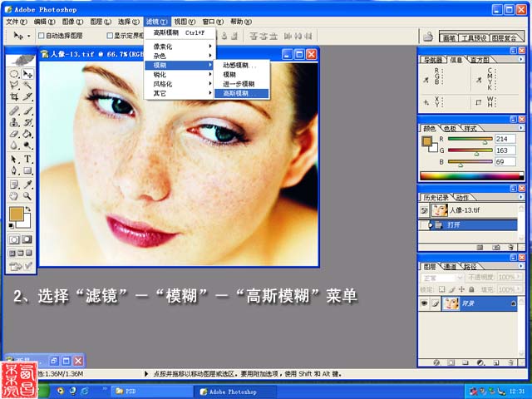The width and height of the screenshot is (532, 399).
Task: Switch to Quick Mask mode
Action: (x=27, y=239)
